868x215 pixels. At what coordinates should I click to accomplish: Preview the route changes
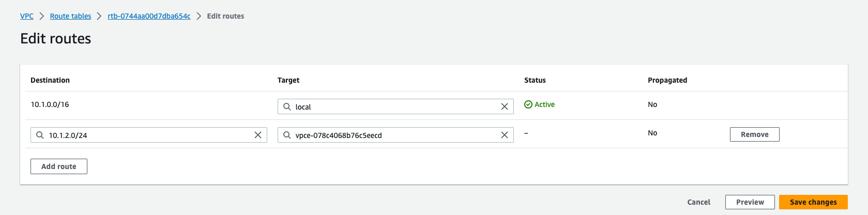(x=750, y=202)
